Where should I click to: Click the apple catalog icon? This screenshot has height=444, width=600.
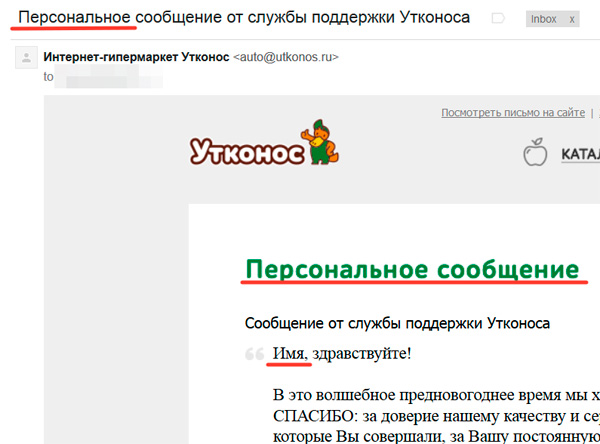[535, 155]
